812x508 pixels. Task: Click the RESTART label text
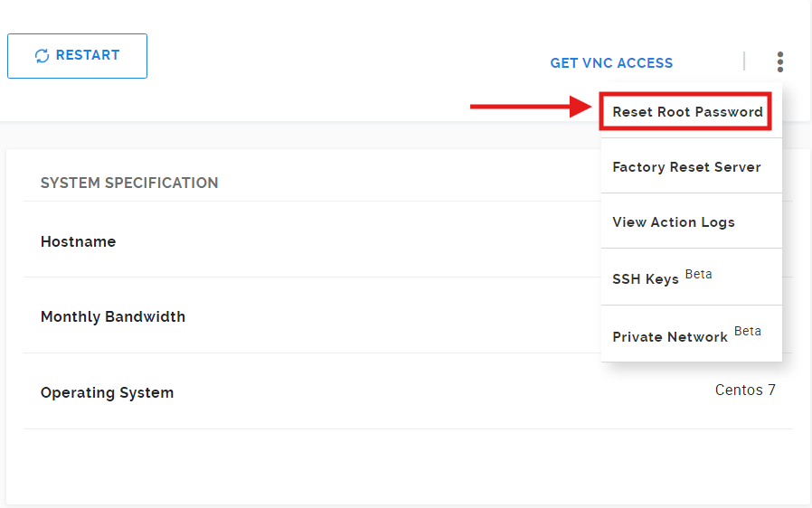point(88,55)
